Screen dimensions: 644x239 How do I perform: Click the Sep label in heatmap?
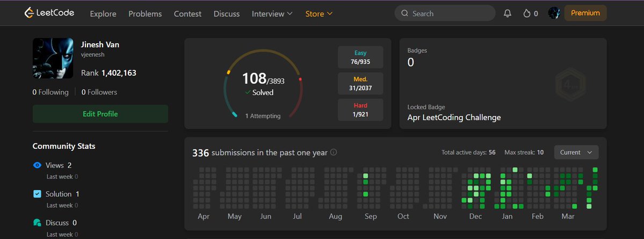pyautogui.click(x=371, y=216)
